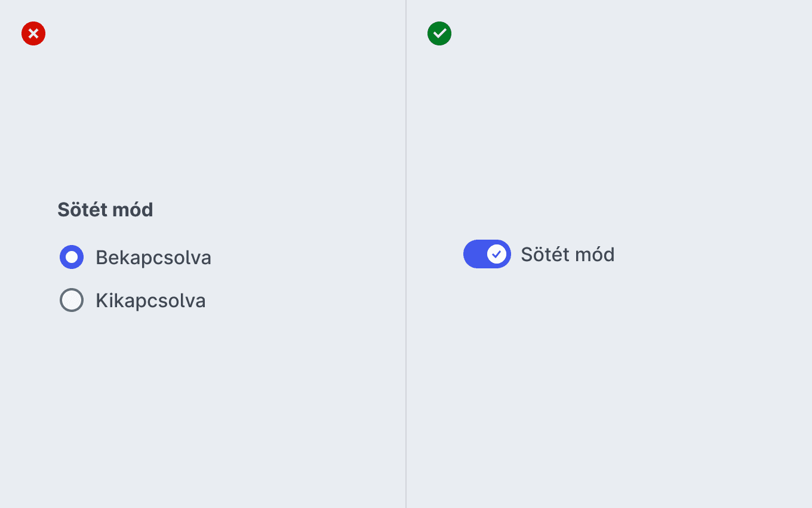This screenshot has height=508, width=812.
Task: Click the vertical divider between both examples
Action: tap(406, 254)
